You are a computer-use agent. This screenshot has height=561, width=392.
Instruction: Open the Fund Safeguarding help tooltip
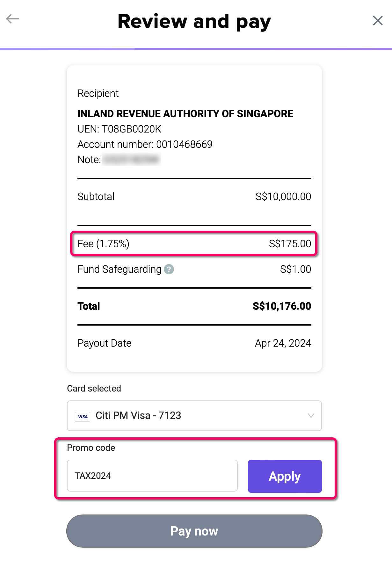tap(169, 270)
